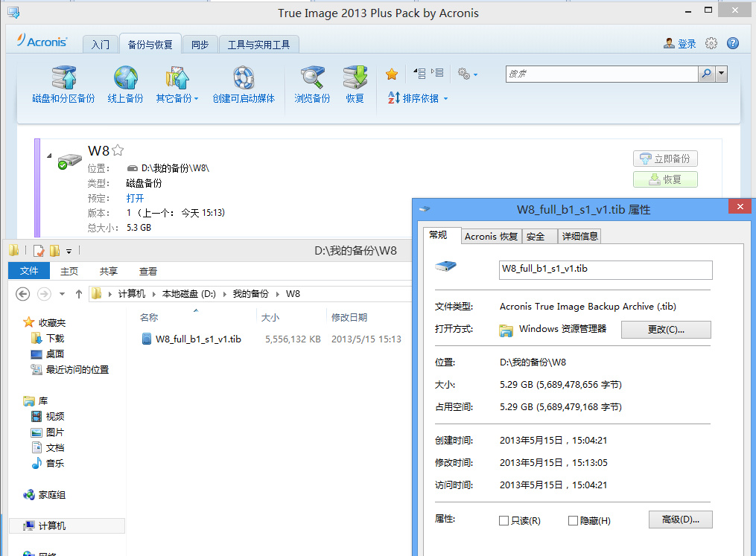The image size is (756, 556).
Task: Switch to 安全 security tab in properties
Action: pos(539,236)
